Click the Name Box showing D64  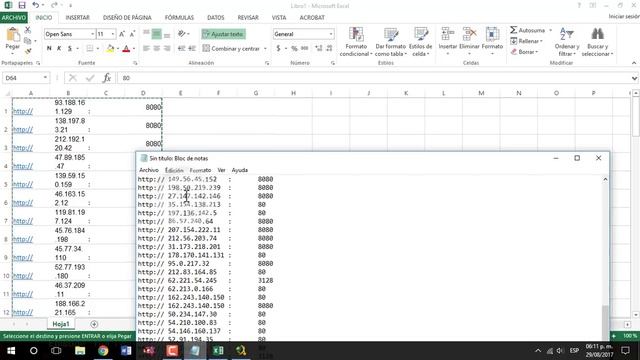[26, 78]
